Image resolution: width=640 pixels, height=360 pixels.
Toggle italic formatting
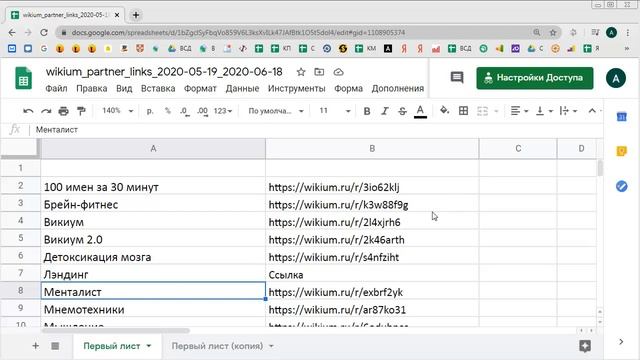pos(384,111)
